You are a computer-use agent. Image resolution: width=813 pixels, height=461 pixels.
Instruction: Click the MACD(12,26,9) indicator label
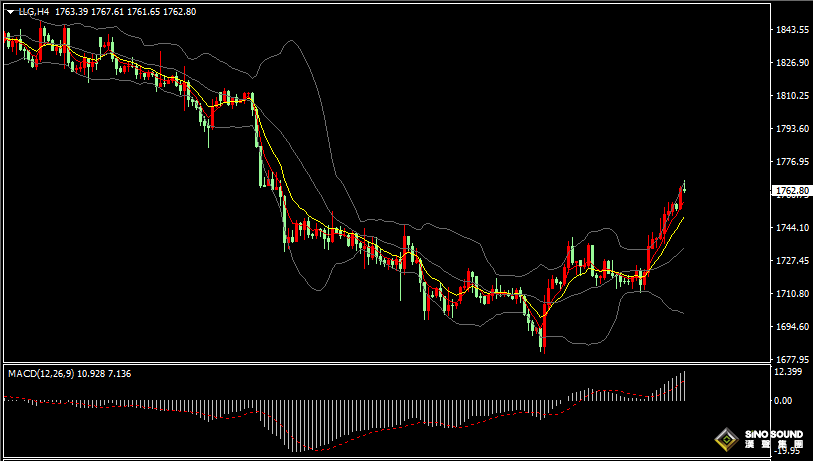(x=41, y=373)
